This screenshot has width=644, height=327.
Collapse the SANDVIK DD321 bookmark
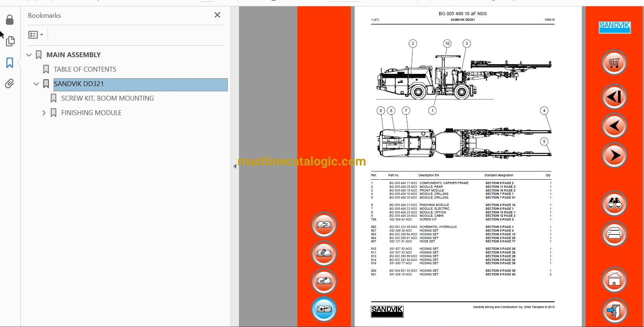(x=36, y=84)
